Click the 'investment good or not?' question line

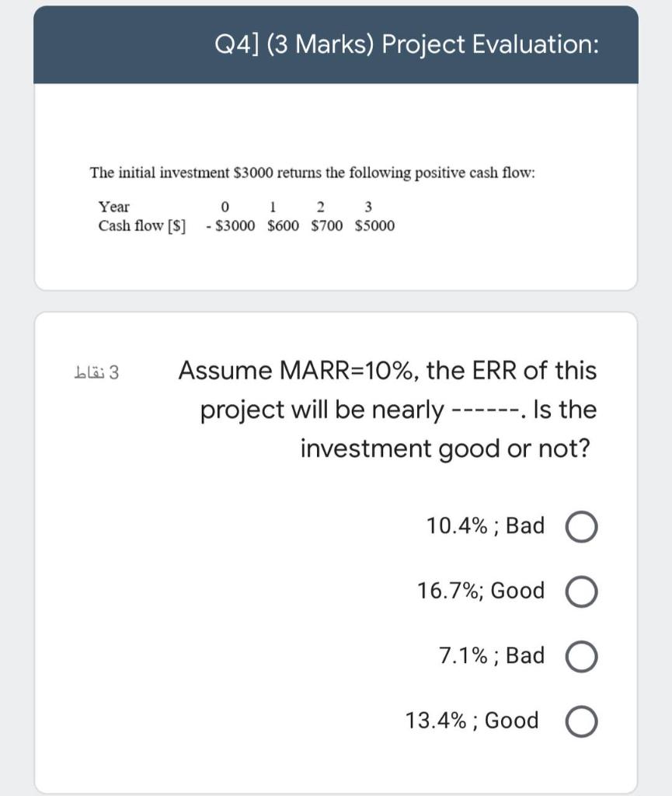pyautogui.click(x=445, y=449)
